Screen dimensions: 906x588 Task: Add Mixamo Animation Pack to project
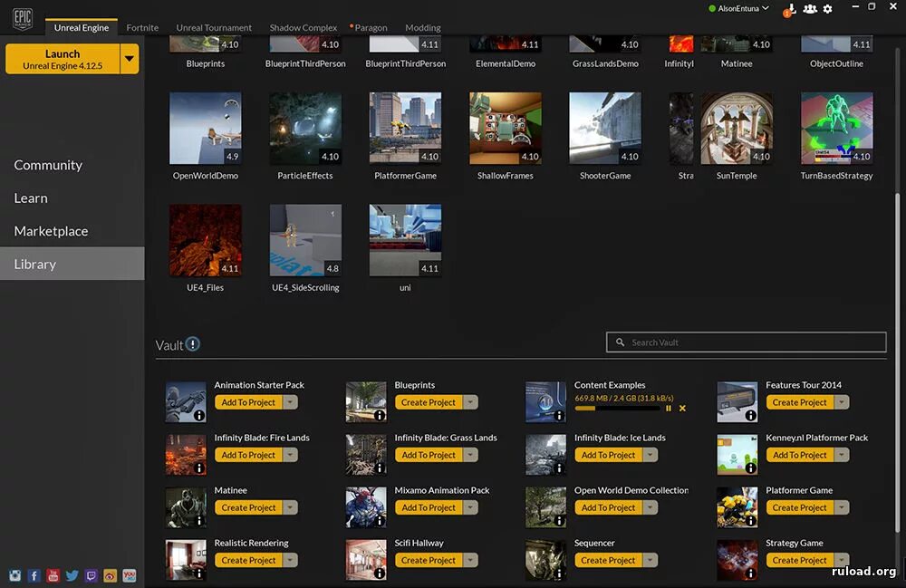429,507
